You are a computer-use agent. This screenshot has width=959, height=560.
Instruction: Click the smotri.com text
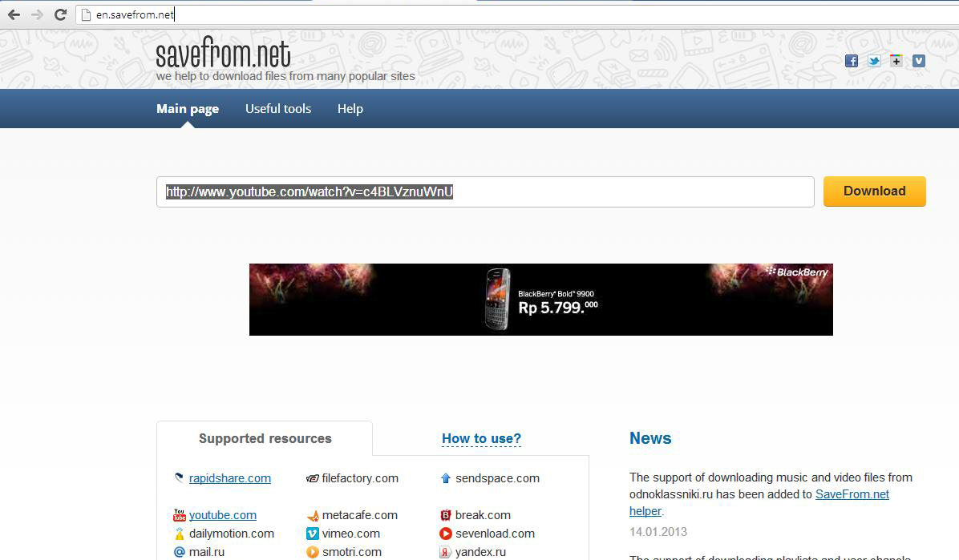point(352,552)
